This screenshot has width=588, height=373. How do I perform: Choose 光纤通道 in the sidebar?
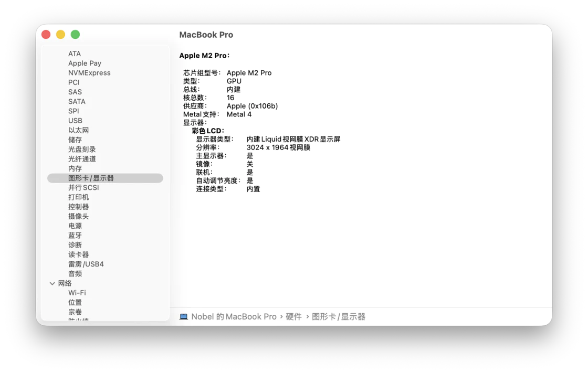tap(82, 159)
